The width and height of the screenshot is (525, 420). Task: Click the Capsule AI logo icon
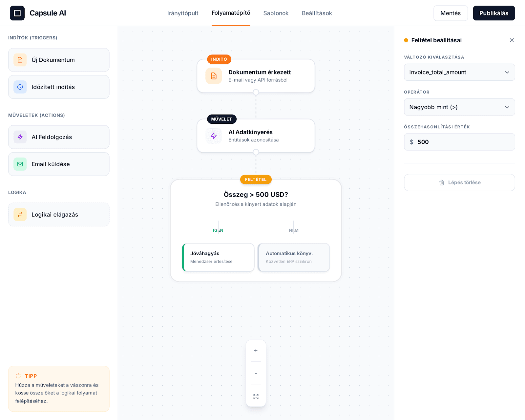(x=17, y=13)
